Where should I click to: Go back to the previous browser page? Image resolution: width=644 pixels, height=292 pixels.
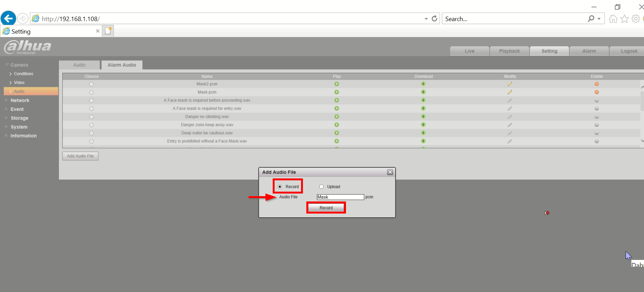pos(8,18)
